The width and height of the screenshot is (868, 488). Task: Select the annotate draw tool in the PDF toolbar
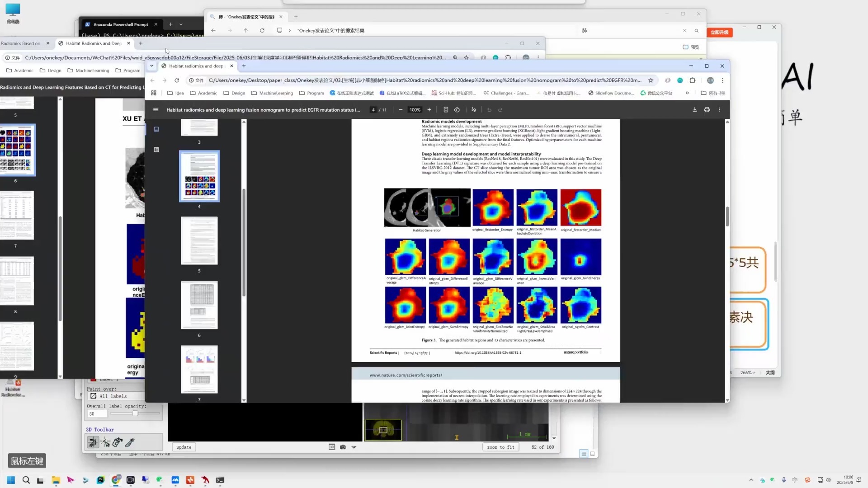tap(474, 109)
